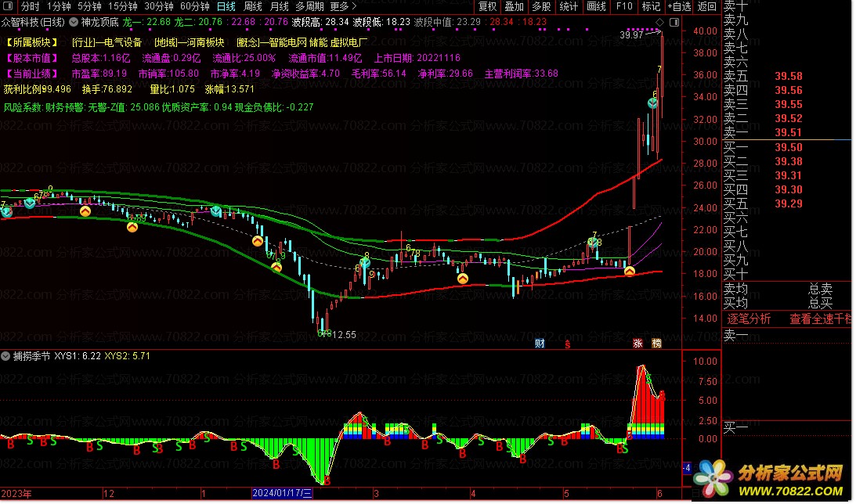Select the 日线 daily chart tab

coord(226,6)
